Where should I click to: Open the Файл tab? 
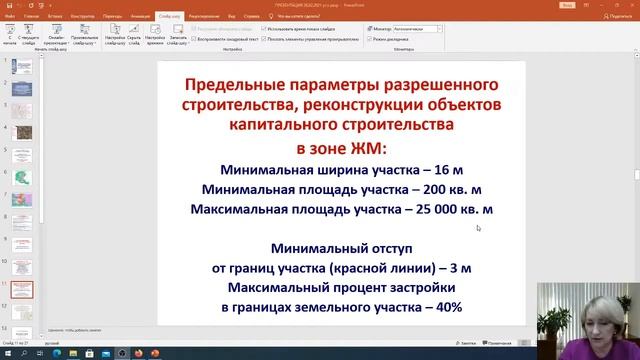(10, 16)
